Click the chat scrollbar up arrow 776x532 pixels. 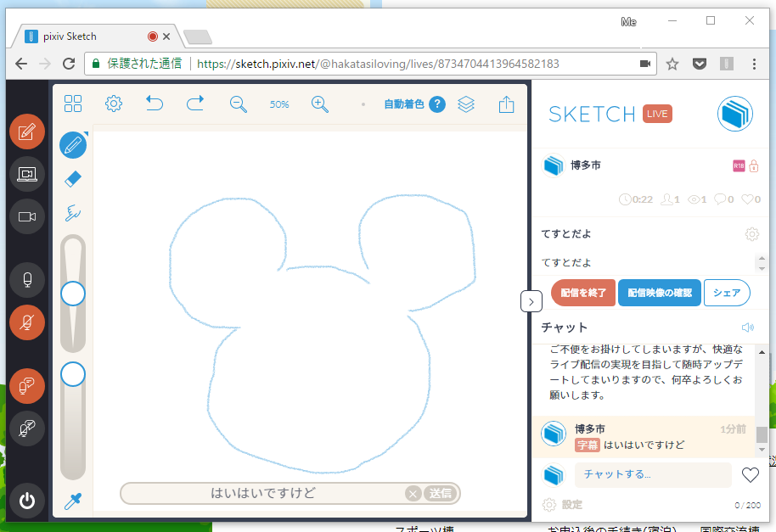coord(762,352)
